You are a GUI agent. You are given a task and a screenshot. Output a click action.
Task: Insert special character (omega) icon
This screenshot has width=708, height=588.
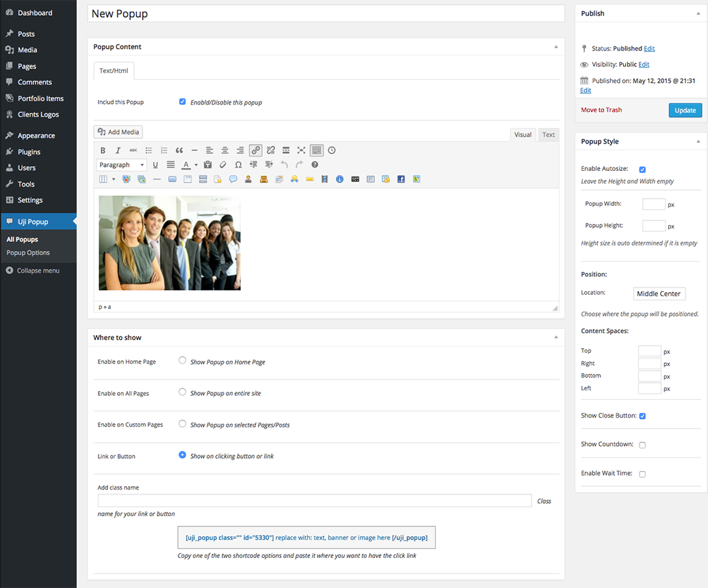tap(238, 165)
